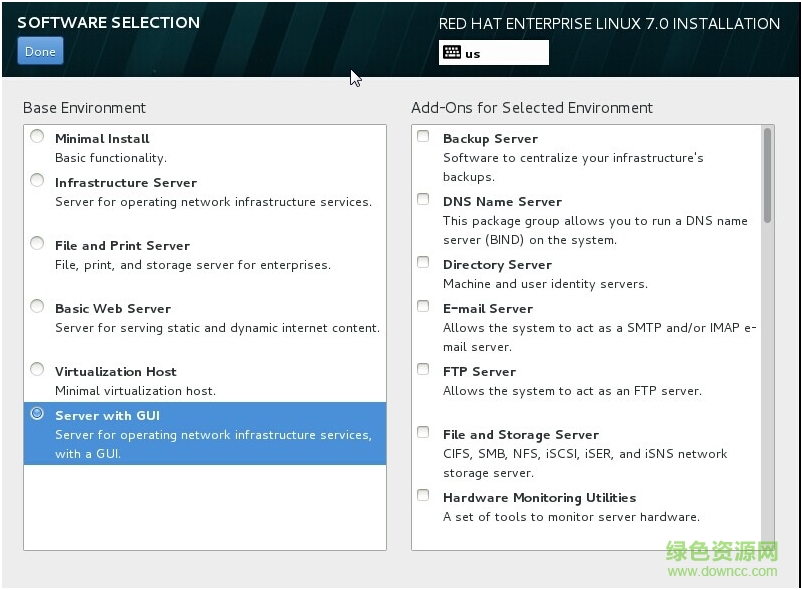Image resolution: width=801 pixels, height=590 pixels.
Task: Open the us keyboard layout selector
Action: [x=494, y=53]
